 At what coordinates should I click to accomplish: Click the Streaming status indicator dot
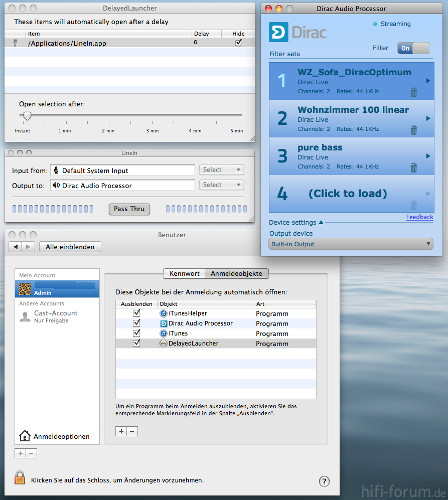tap(375, 24)
